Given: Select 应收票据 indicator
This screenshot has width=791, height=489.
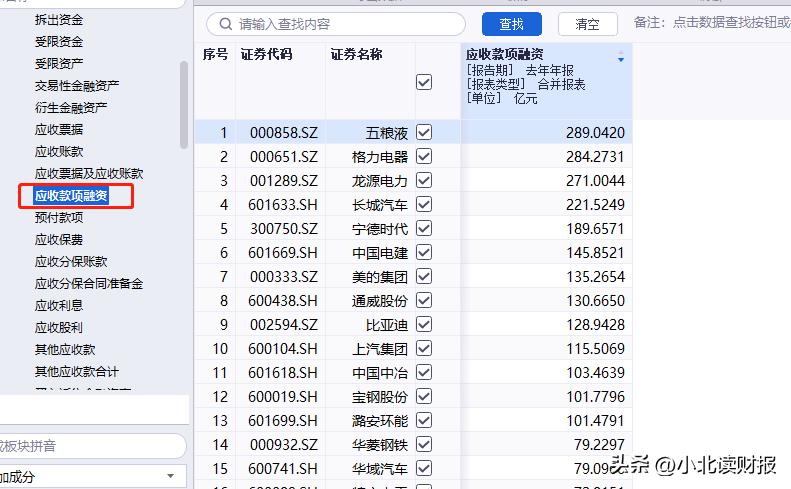Looking at the screenshot, I should pos(59,130).
